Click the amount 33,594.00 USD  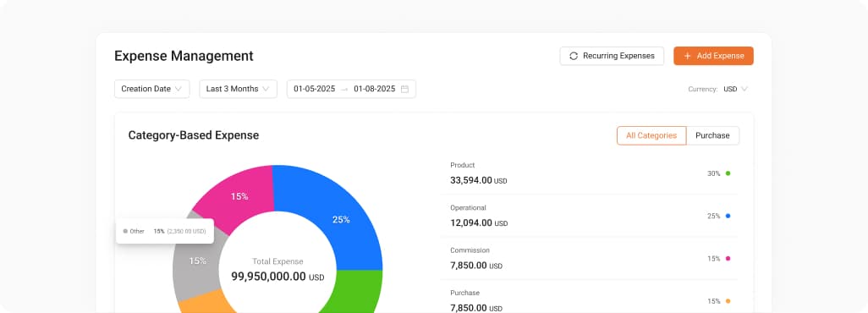[x=479, y=180]
